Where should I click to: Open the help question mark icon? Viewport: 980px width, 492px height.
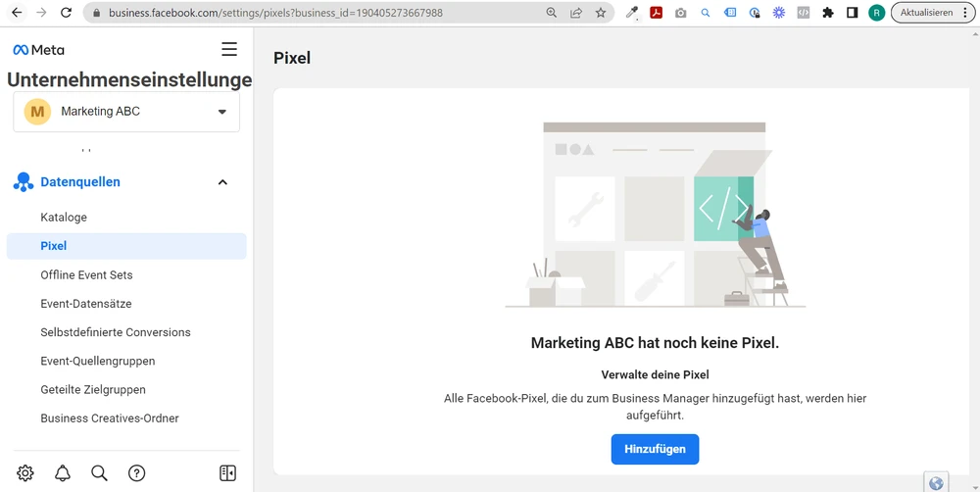pos(136,473)
